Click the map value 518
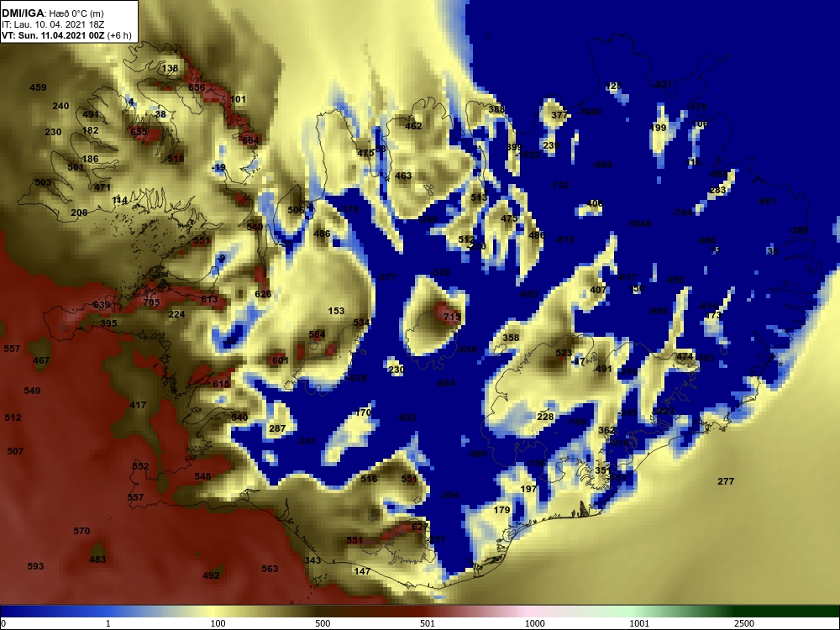840x630 pixels. pyautogui.click(x=176, y=159)
